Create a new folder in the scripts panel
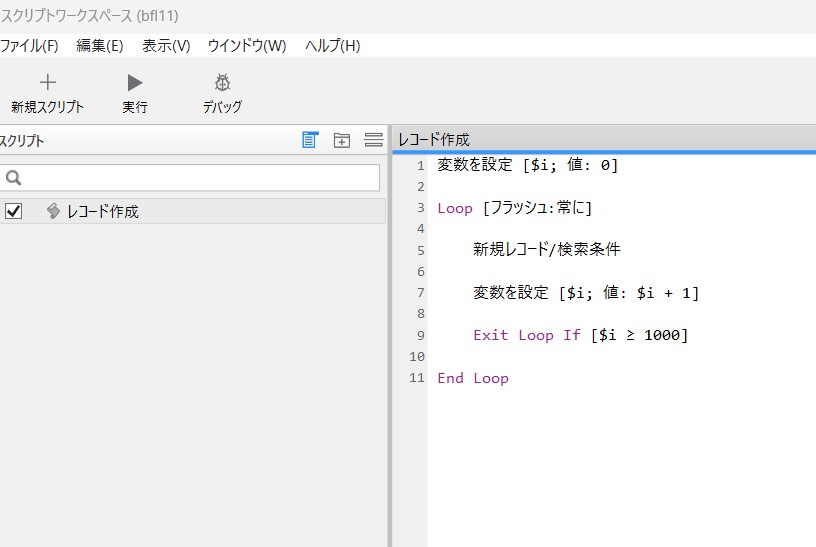The width and height of the screenshot is (816, 547). point(342,140)
